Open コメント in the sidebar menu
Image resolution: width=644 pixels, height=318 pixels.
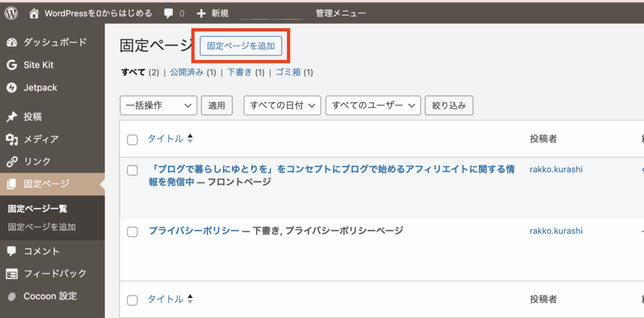42,251
